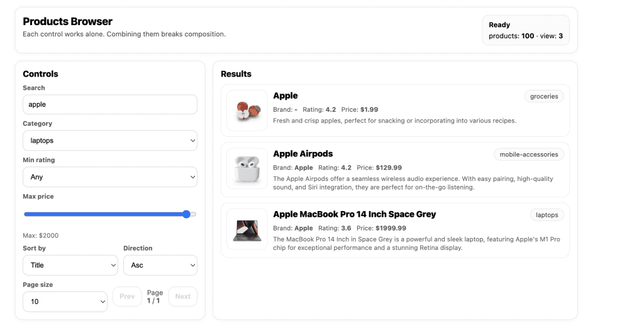Click the "Products Browser" heading
Viewport: 644px width, 336px height.
(67, 21)
